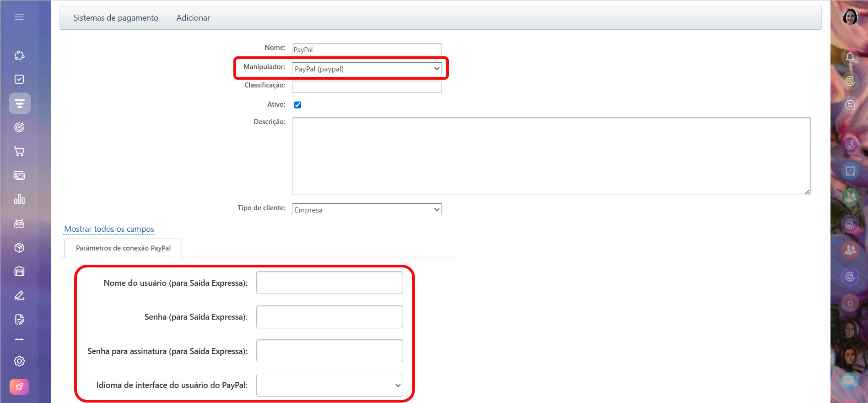This screenshot has height=403, width=868.
Task: Open the user profile avatar at top right
Action: coord(850,17)
